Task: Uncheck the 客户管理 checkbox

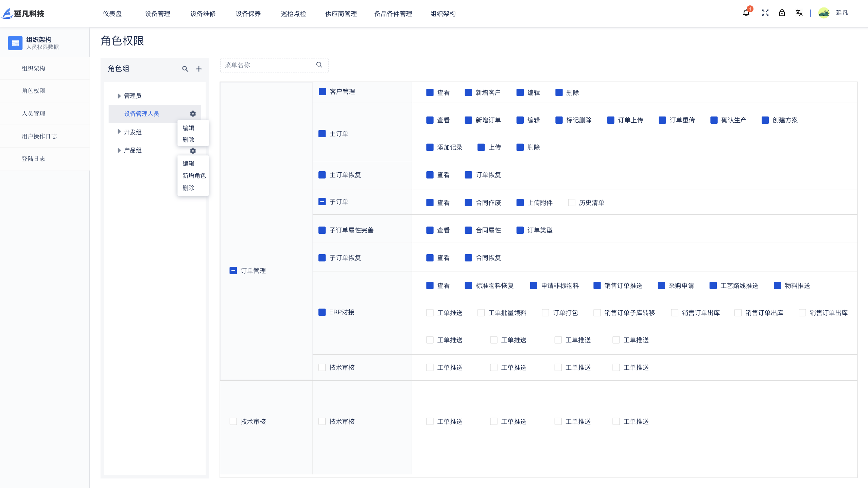Action: tap(322, 91)
